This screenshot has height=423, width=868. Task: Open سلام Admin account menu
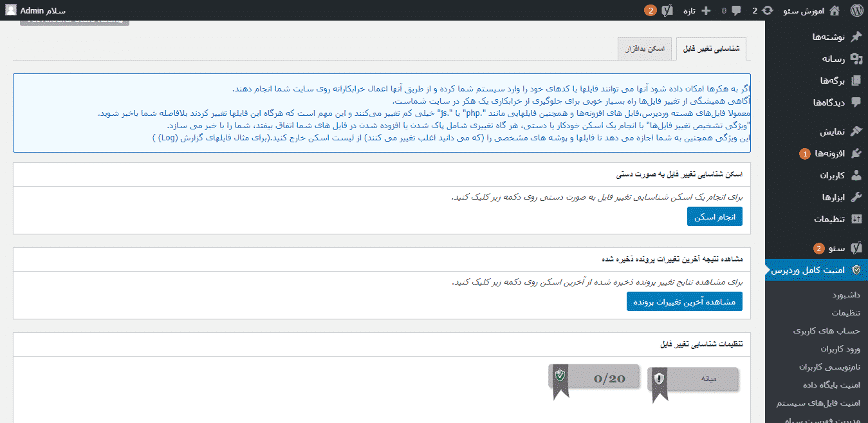pyautogui.click(x=36, y=10)
